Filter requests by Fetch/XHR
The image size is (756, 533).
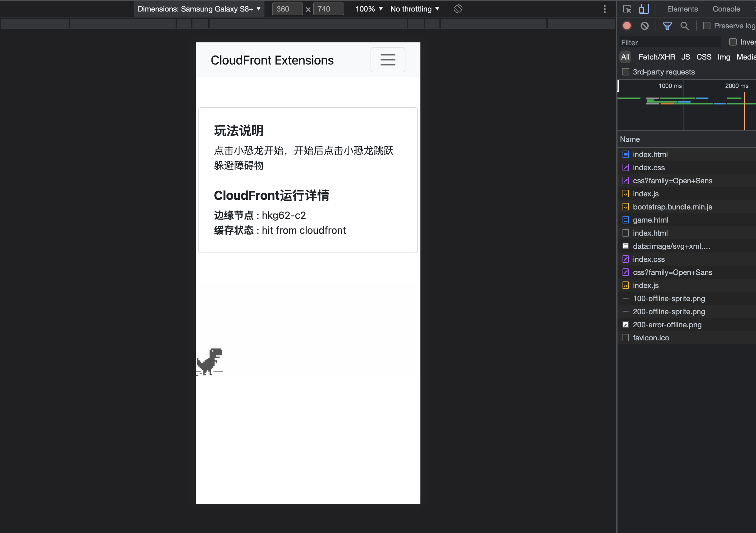click(x=657, y=57)
